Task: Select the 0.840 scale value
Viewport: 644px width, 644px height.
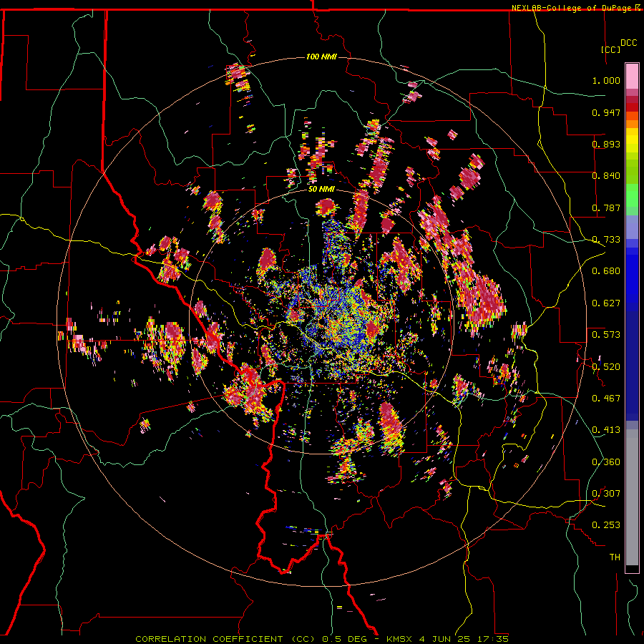Action: 606,176
